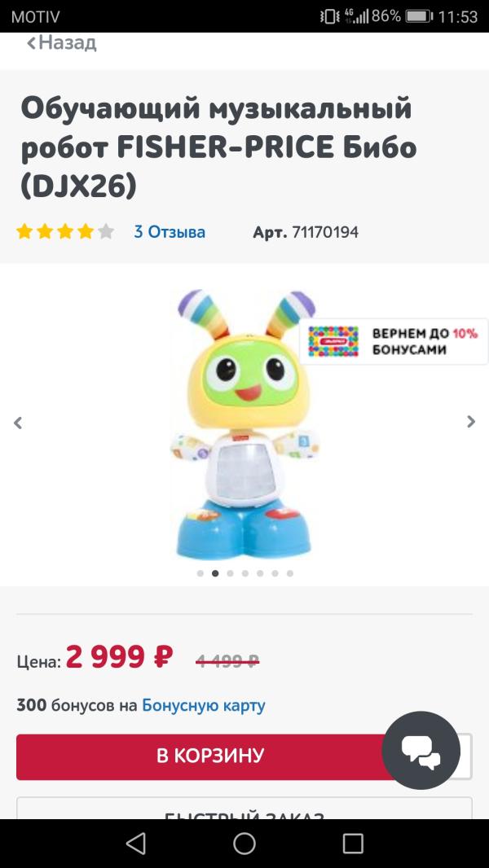Show previous product image arrow
Viewport: 489px width, 868px height.
[x=18, y=422]
